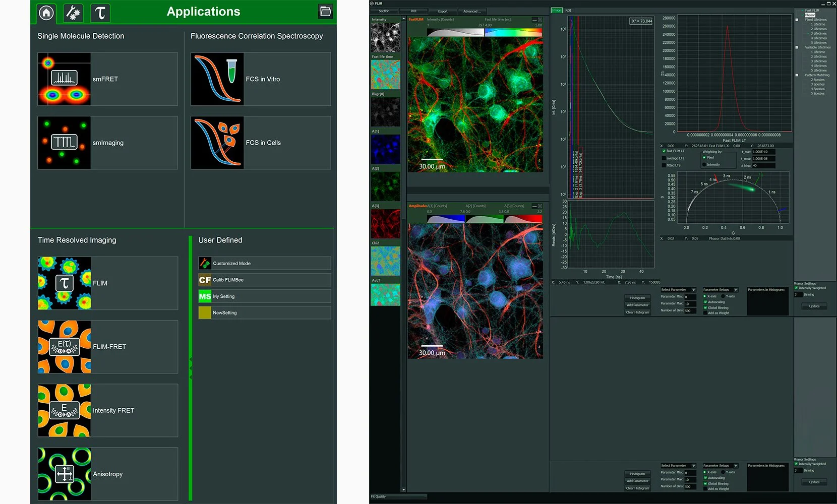
Task: Launch the smFRET application
Action: click(x=107, y=79)
